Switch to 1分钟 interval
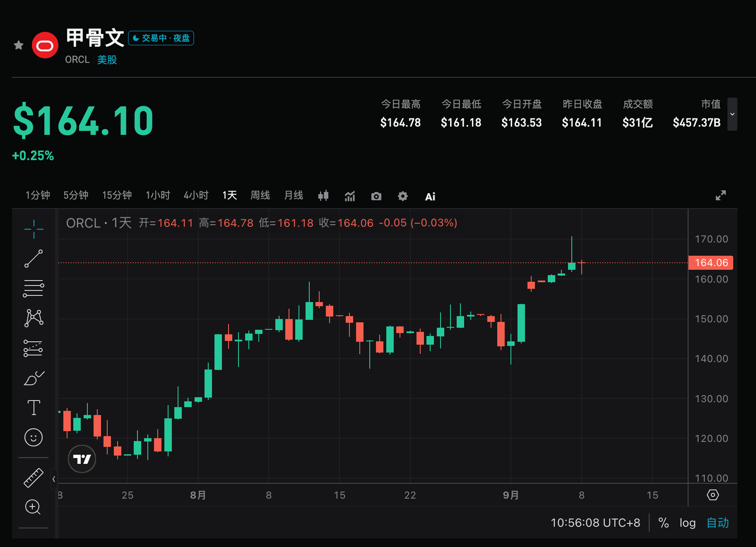756x547 pixels. 38,195
